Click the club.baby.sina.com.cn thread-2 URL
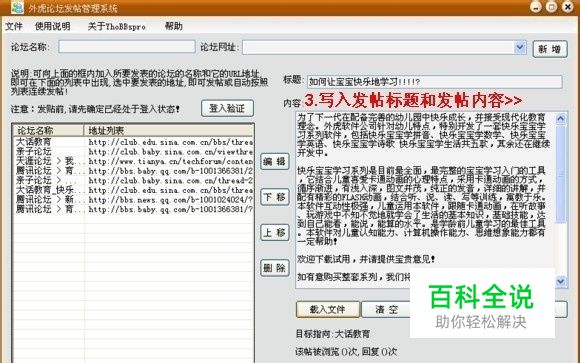Image resolution: width=580 pixels, height=363 pixels. (171, 181)
